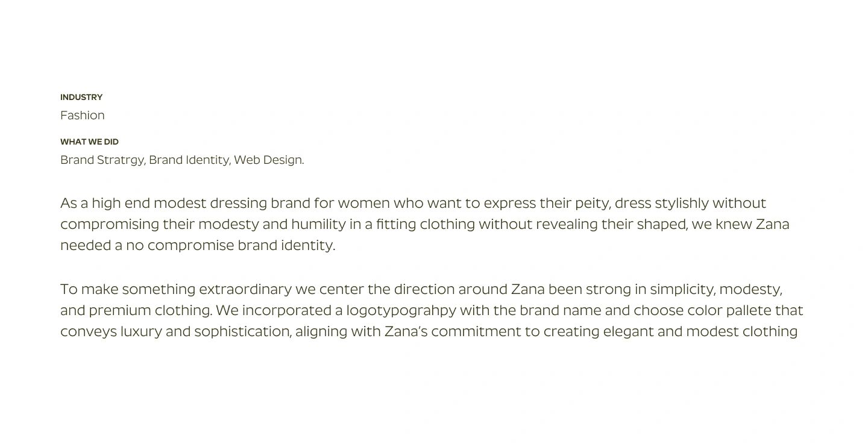The image size is (868, 444).
Task: Click the phrase 'strong in simplicity'
Action: pos(650,289)
